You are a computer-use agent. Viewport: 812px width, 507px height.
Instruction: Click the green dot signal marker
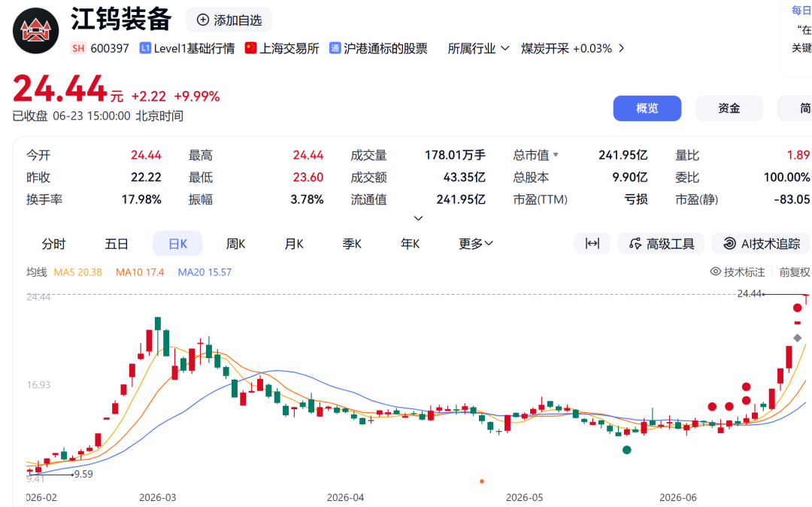click(626, 450)
